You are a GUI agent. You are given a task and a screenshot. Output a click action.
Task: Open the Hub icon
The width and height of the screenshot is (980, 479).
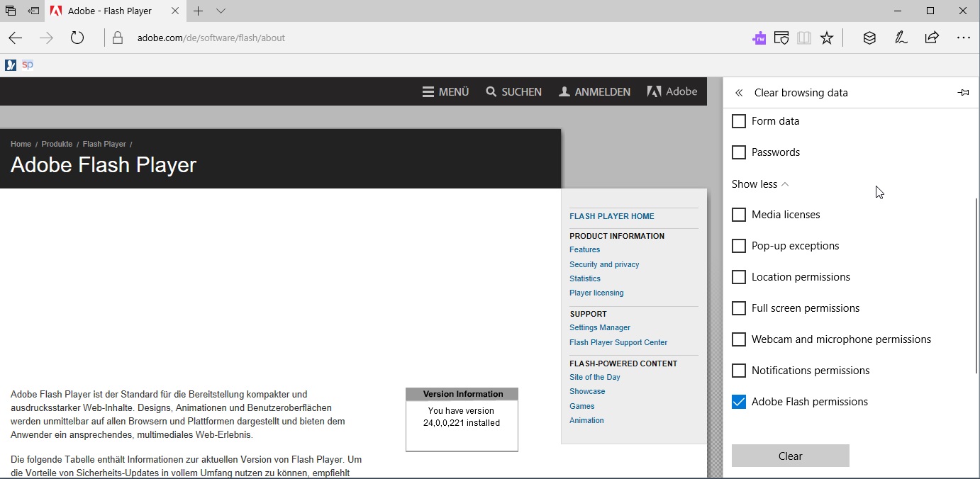869,38
